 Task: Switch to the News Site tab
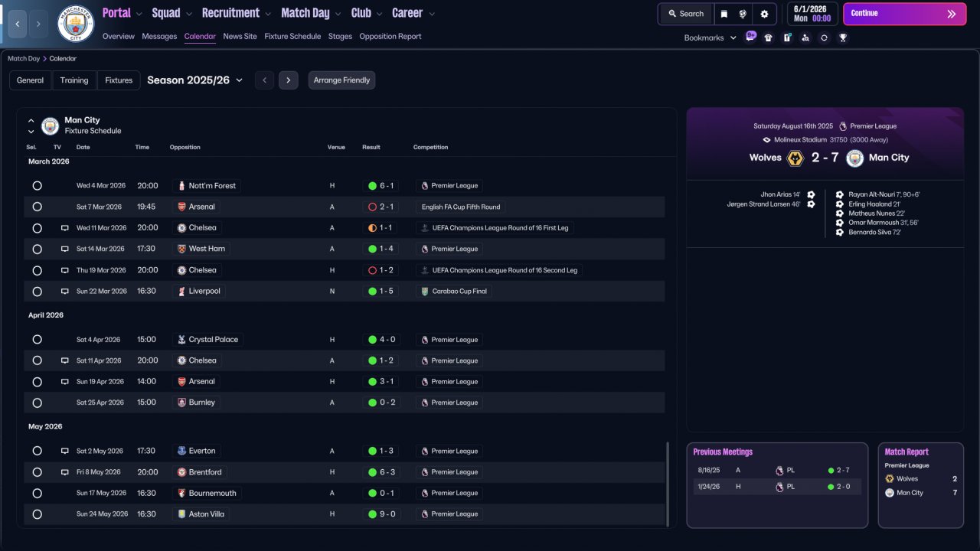240,36
